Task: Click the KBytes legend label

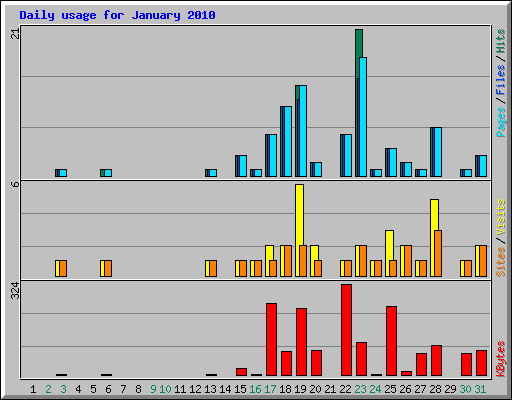Action: tap(500, 359)
